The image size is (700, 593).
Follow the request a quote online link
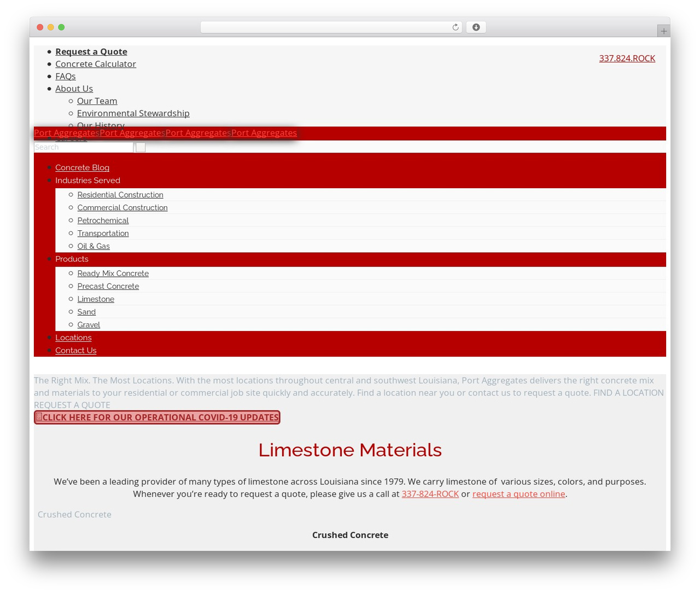click(x=518, y=494)
